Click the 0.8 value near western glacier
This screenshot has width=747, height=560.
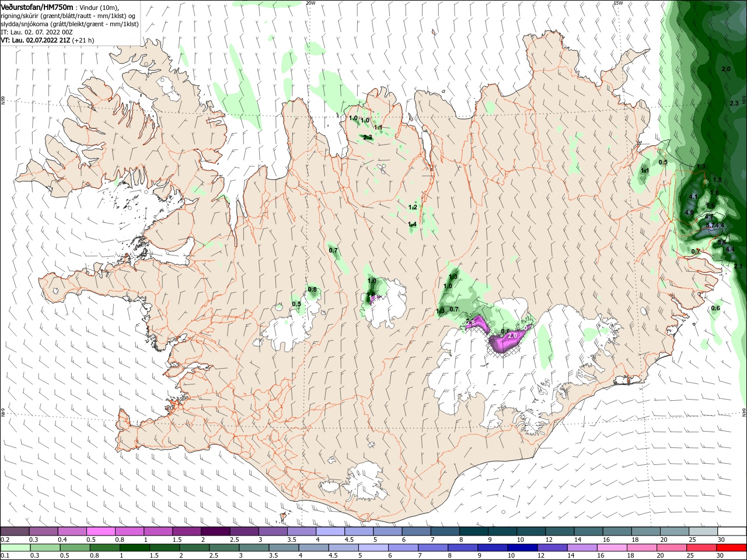coord(312,290)
